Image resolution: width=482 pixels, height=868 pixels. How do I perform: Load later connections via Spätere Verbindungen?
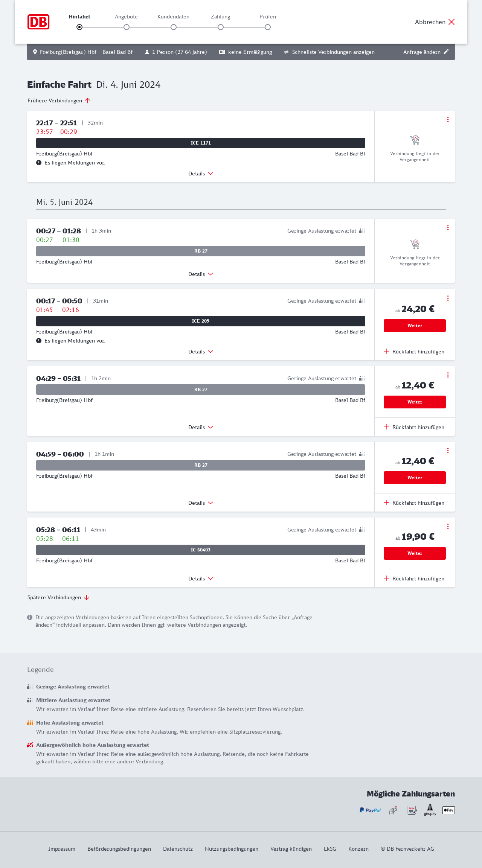point(58,597)
